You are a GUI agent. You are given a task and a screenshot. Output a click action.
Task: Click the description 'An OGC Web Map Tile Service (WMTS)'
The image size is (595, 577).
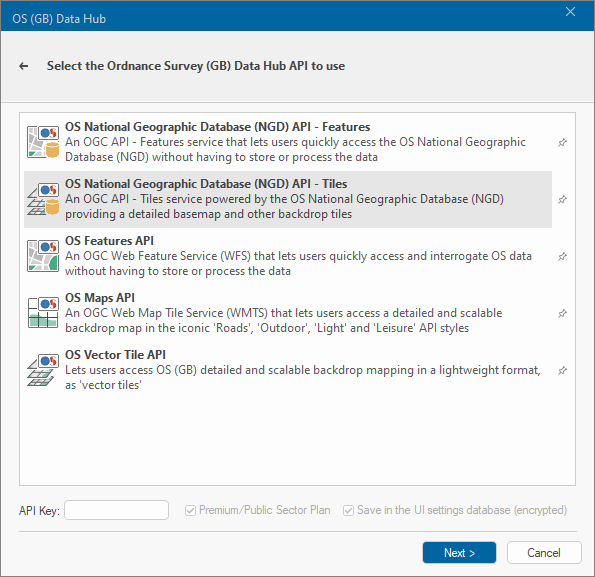[x=284, y=321]
